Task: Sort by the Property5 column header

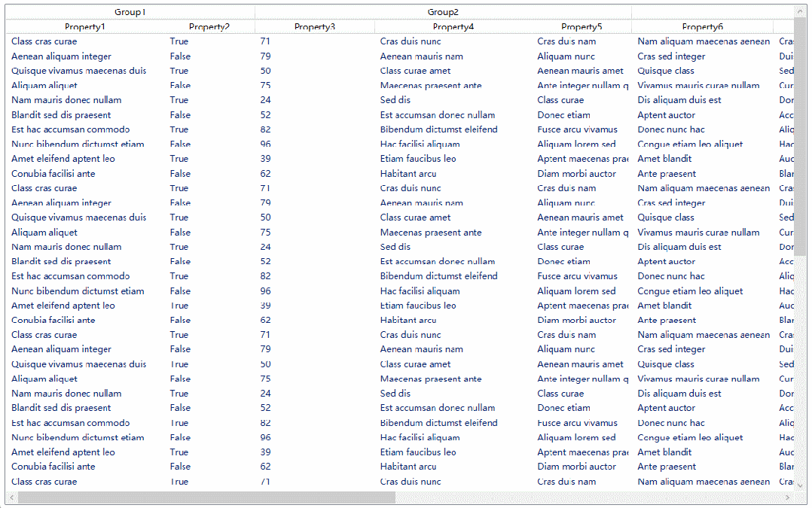Action: [x=582, y=26]
